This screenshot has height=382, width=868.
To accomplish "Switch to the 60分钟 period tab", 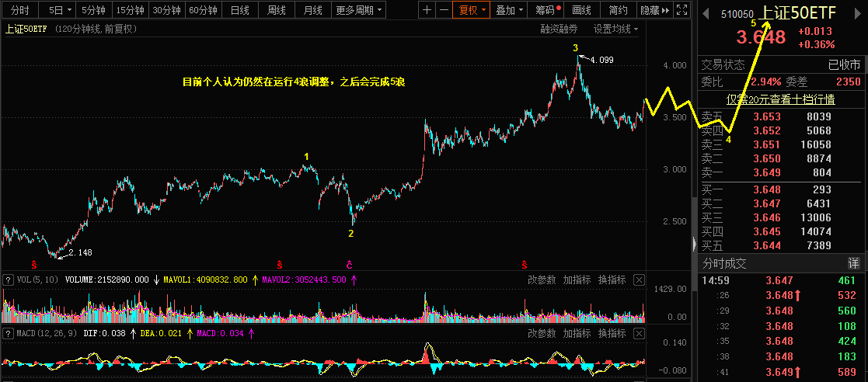I will [x=204, y=10].
